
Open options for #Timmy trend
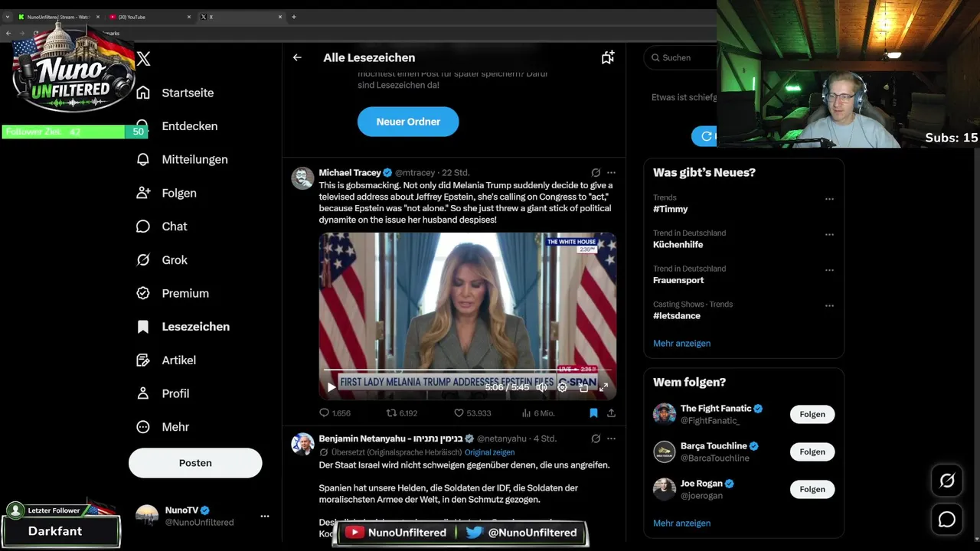click(829, 199)
